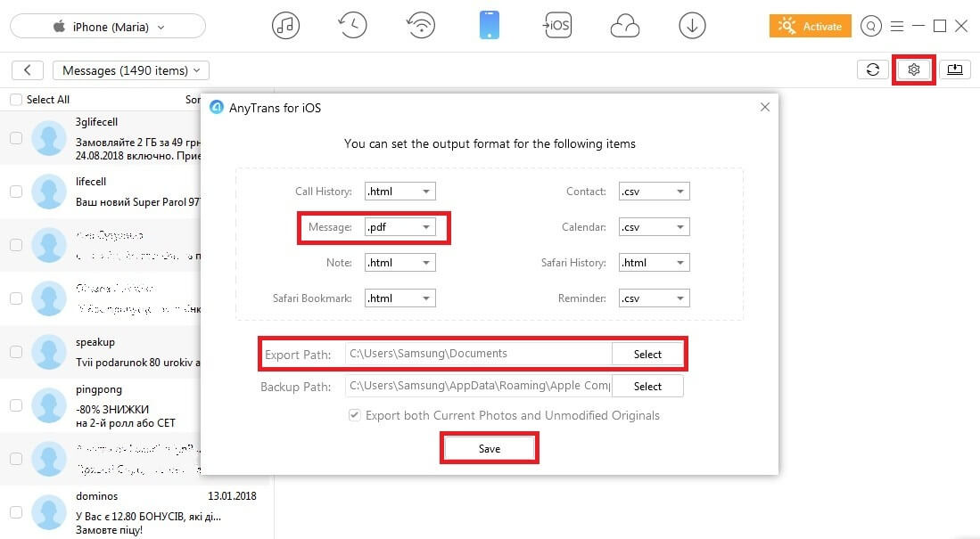This screenshot has width=980, height=539.
Task: Click the 13.01.2018 date in dominos row
Action: 232,496
